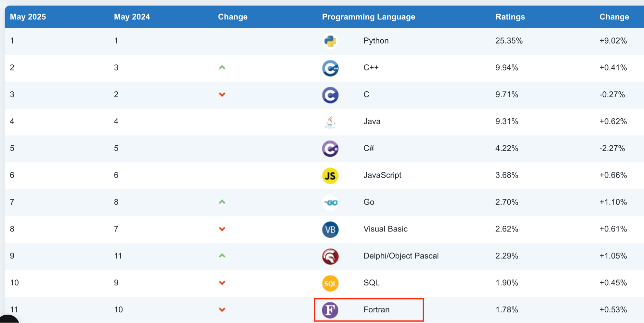Click the Python logo icon
The width and height of the screenshot is (644, 323).
[x=330, y=41]
